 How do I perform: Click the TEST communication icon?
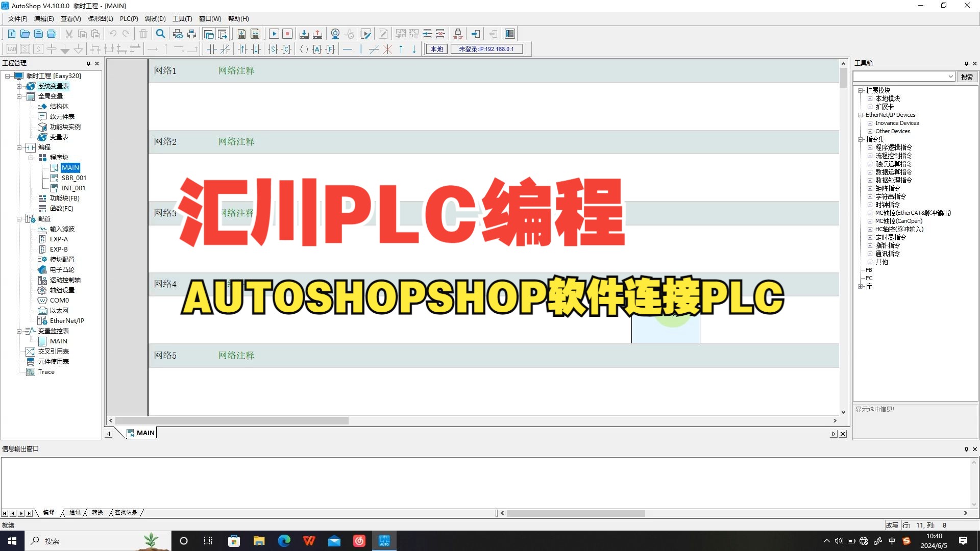458,34
